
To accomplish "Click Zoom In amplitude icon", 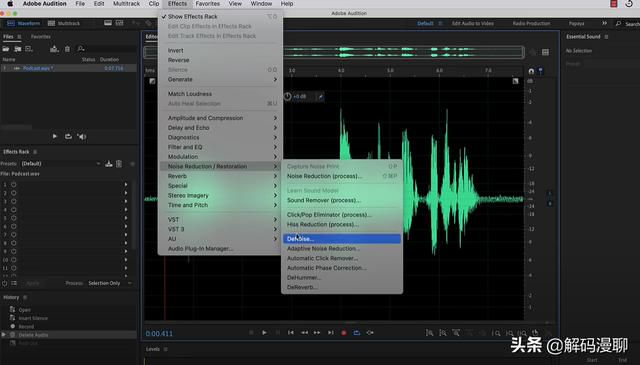I will coord(429,333).
